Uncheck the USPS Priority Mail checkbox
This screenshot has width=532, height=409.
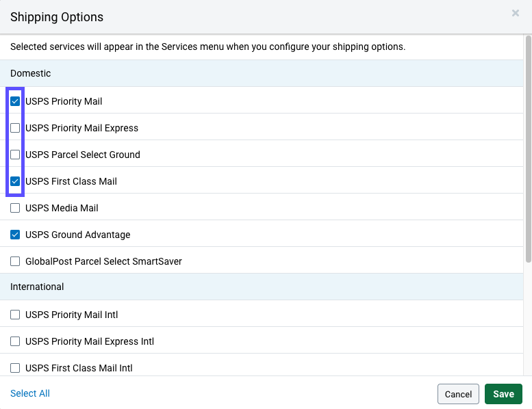pyautogui.click(x=15, y=101)
